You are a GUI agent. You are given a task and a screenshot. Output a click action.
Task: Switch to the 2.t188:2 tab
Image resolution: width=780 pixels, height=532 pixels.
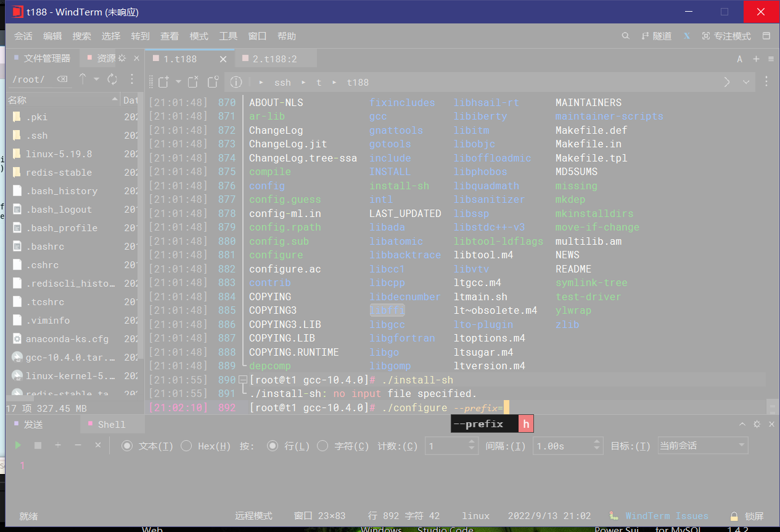[276, 59]
